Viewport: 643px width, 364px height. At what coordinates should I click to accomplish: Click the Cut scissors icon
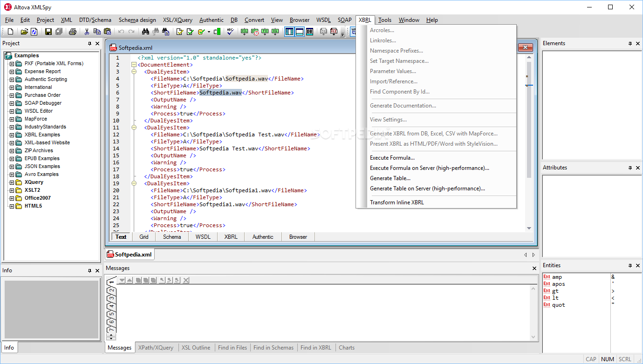coord(87,32)
